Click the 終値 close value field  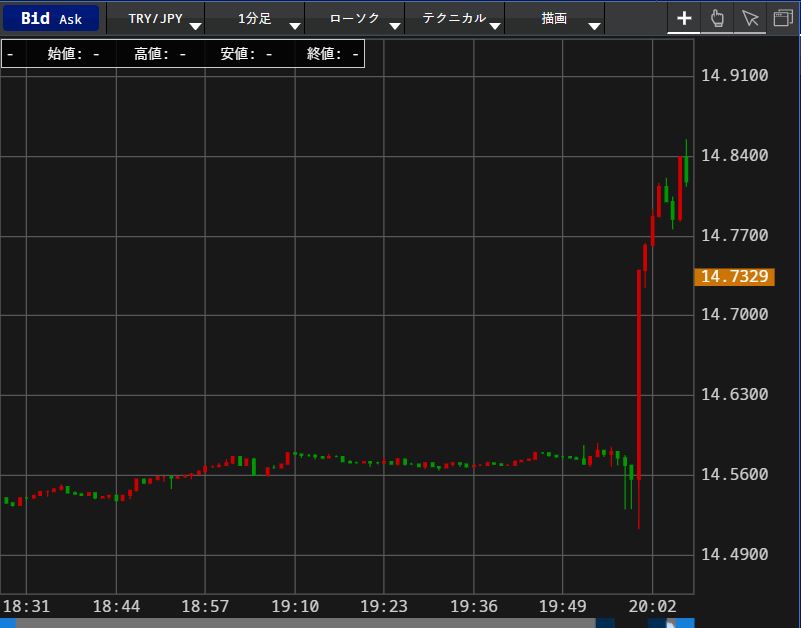[x=333, y=54]
